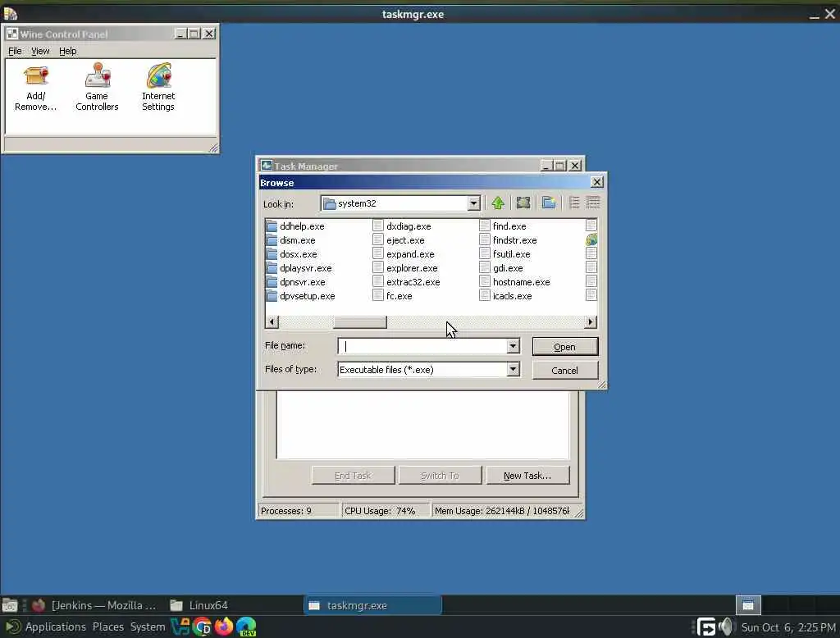Select fc.exe in the file list
Image resolution: width=840 pixels, height=638 pixels.
[x=399, y=296]
